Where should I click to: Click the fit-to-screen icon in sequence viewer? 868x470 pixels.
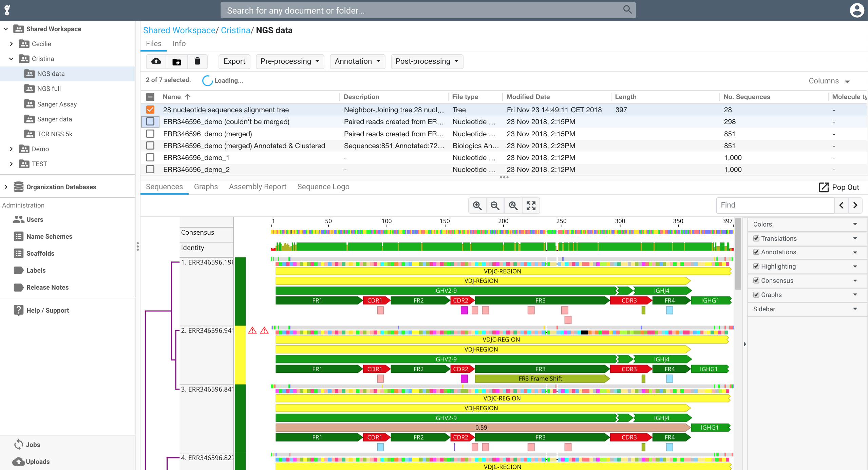(x=530, y=205)
